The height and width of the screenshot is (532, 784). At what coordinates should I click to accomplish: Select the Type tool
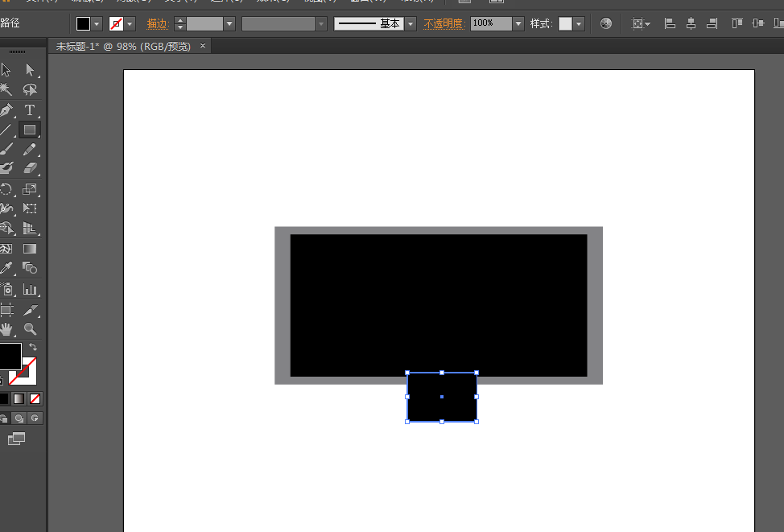(30, 109)
